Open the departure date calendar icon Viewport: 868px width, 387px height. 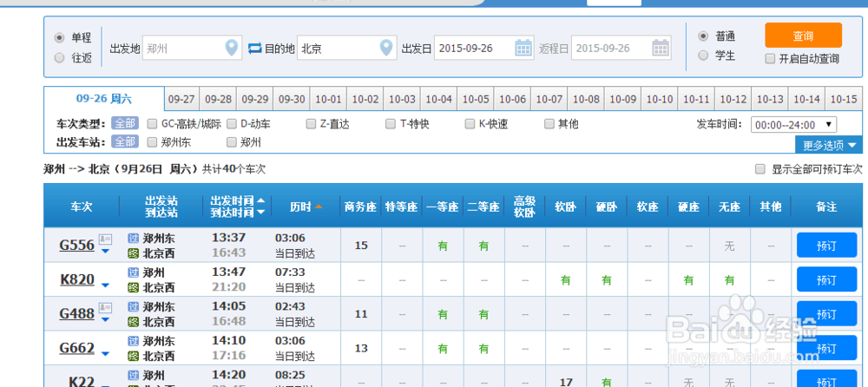pos(523,49)
